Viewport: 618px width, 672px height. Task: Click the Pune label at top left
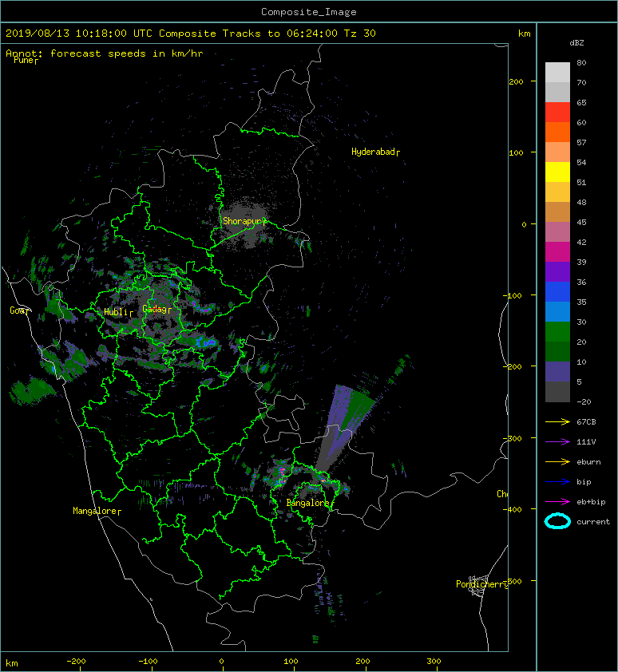26,60
